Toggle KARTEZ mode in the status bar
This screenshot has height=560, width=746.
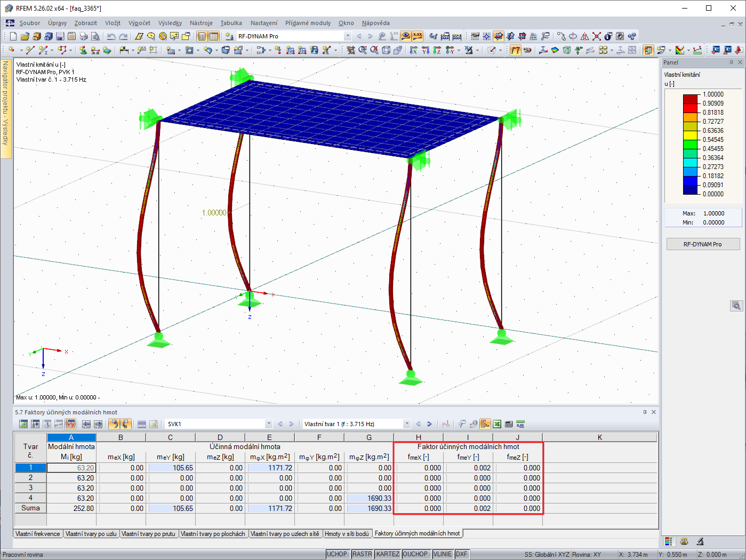[x=388, y=554]
